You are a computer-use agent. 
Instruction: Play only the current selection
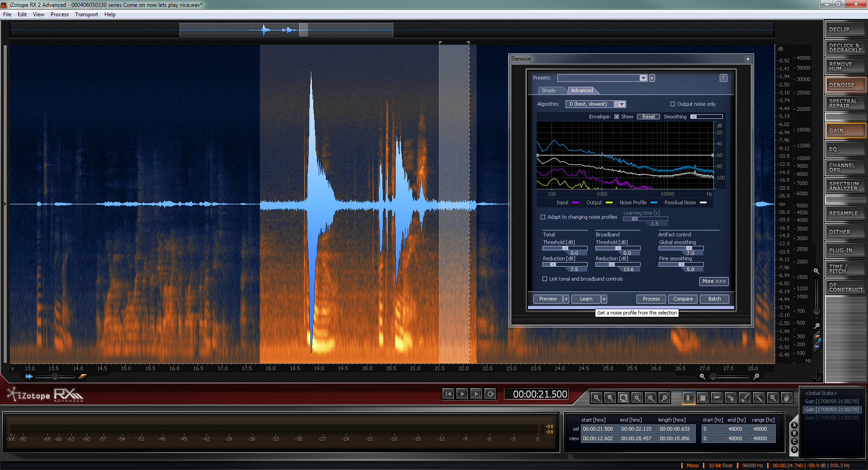476,394
